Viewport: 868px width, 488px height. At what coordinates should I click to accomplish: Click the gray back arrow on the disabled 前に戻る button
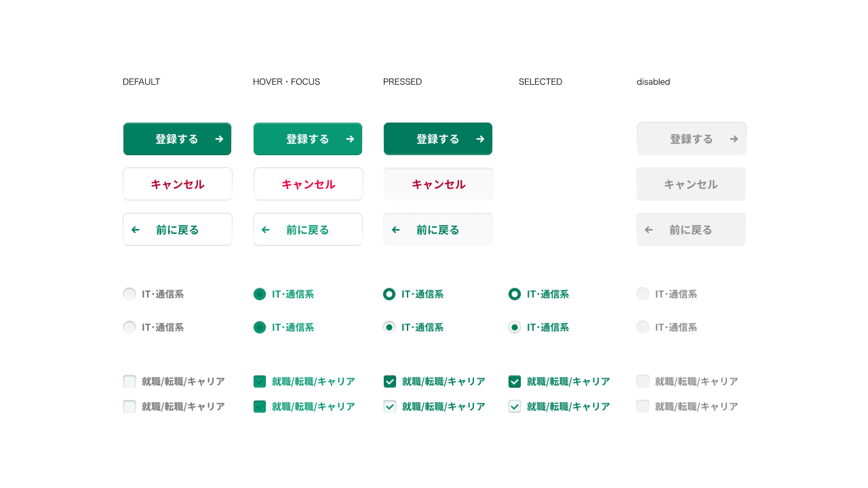[x=648, y=230]
